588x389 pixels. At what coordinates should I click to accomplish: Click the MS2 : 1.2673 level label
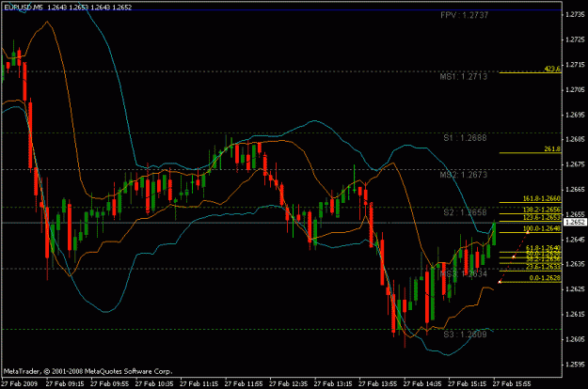pyautogui.click(x=464, y=175)
